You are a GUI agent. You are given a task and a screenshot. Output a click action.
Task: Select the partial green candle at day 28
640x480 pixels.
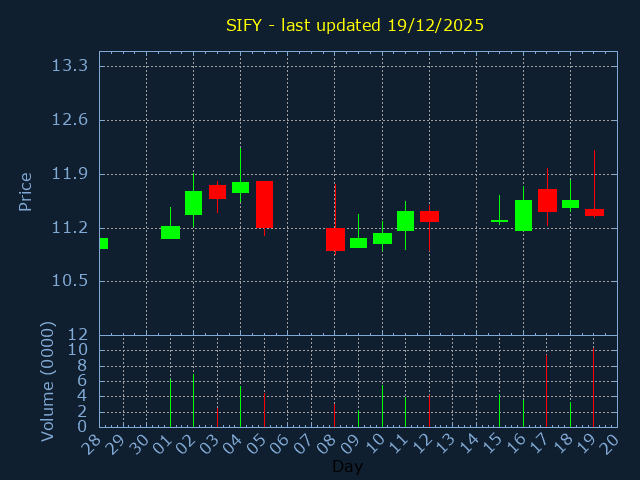104,243
